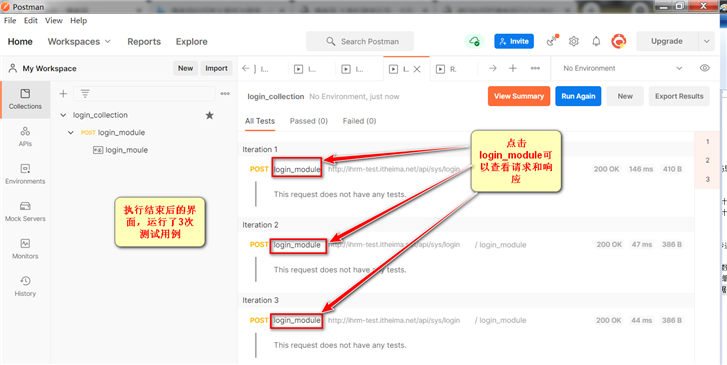Go to next tabs with right arrow
The image size is (727, 365).
tap(492, 68)
